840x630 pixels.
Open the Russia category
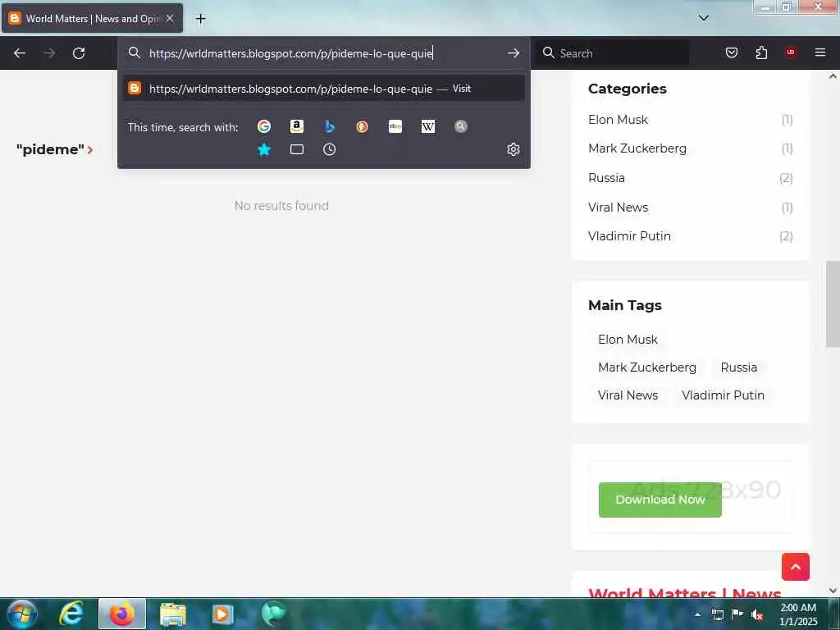tap(606, 178)
